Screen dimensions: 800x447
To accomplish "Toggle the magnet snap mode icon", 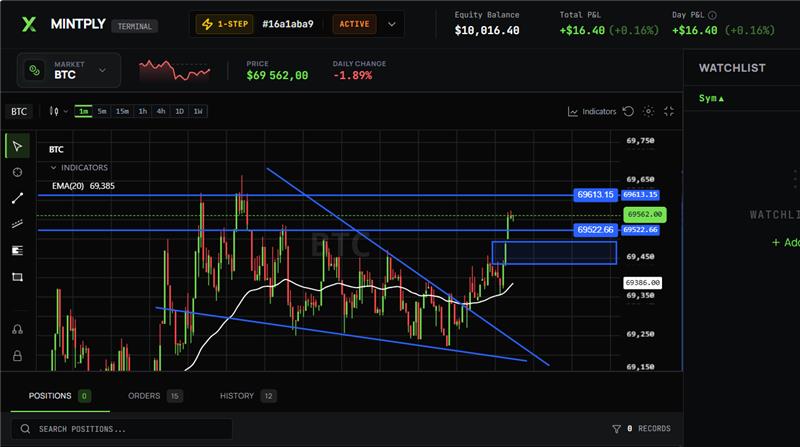I will point(17,330).
